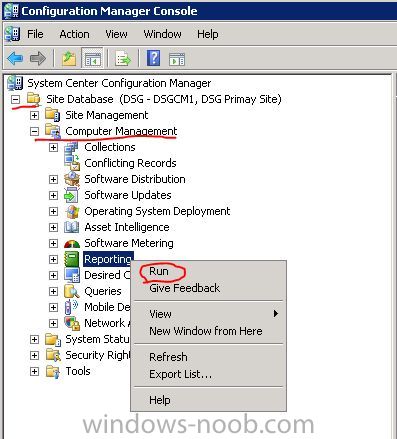
Task: Expand the Software Updates node
Action: click(x=53, y=195)
